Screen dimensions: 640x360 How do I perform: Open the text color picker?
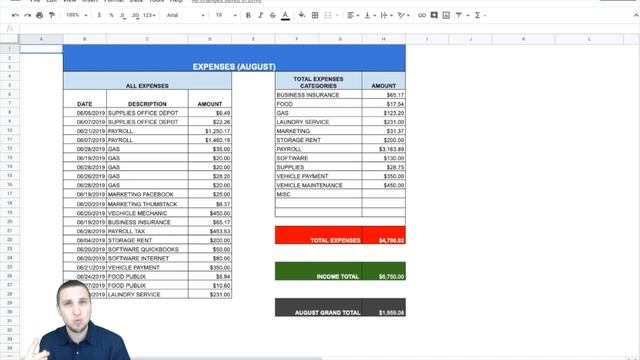pos(285,16)
